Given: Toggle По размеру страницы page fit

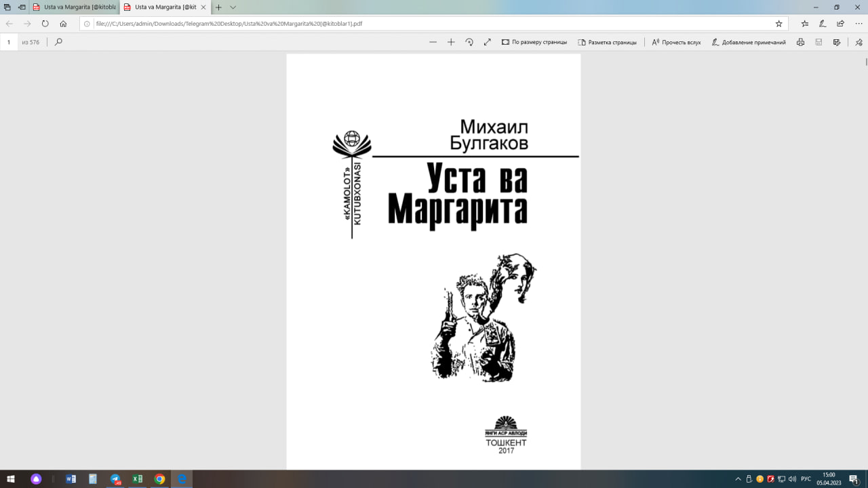Looking at the screenshot, I should [536, 41].
